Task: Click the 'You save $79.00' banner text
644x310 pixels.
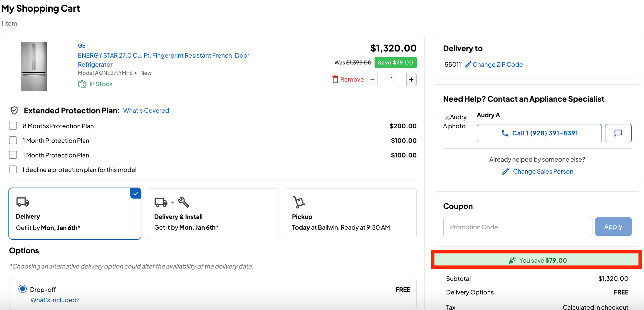Action: 543,260
